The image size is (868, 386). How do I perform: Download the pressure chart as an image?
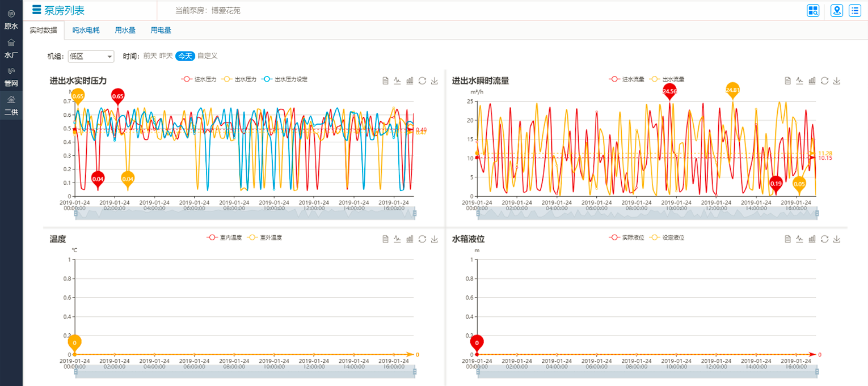pos(435,81)
